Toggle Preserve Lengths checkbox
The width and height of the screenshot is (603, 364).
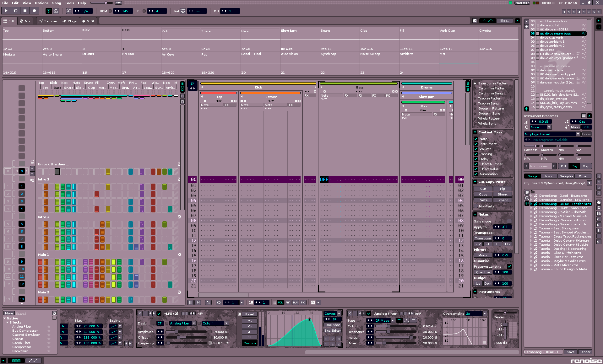pyautogui.click(x=509, y=266)
